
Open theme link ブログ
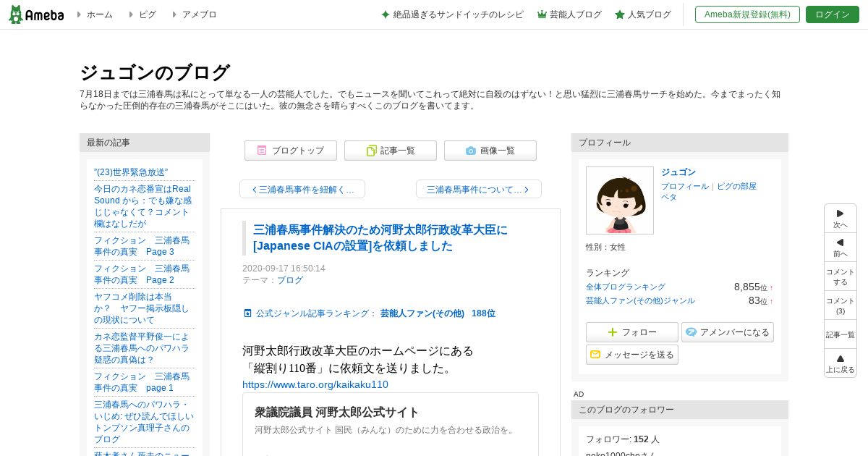pyautogui.click(x=290, y=280)
